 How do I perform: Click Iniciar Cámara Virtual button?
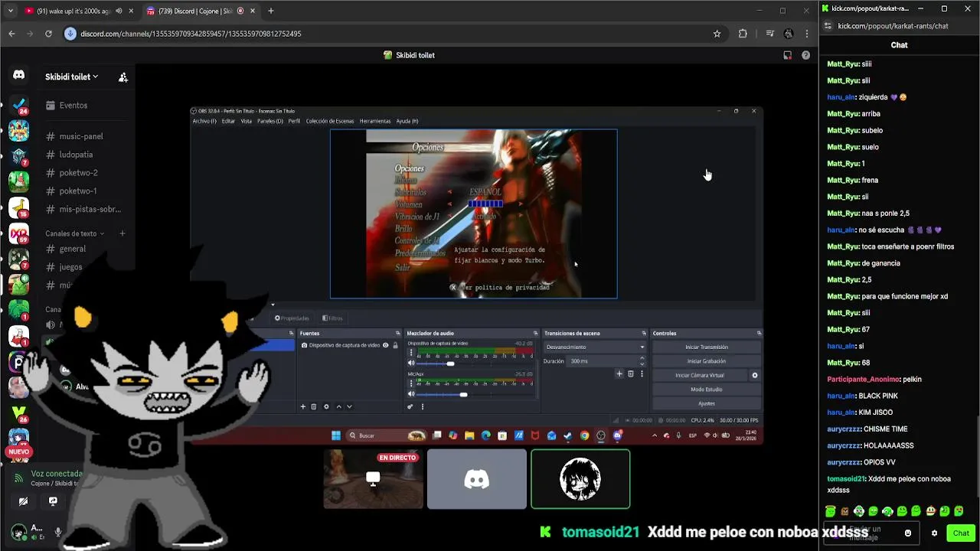pyautogui.click(x=699, y=375)
